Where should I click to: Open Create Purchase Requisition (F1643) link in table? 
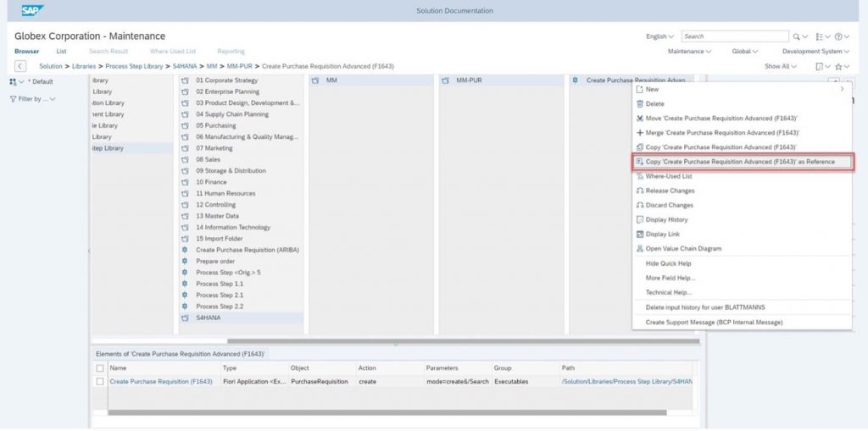coord(160,381)
